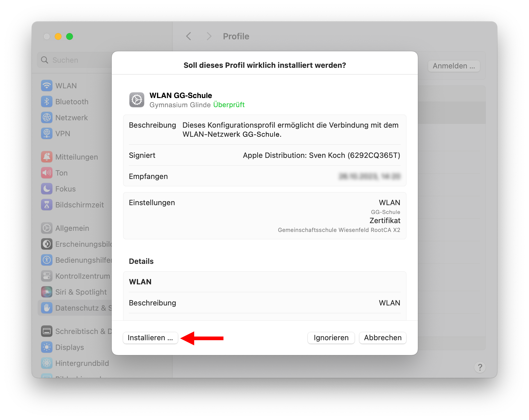
Task: Cancel installation via Abbrechen
Action: [382, 338]
